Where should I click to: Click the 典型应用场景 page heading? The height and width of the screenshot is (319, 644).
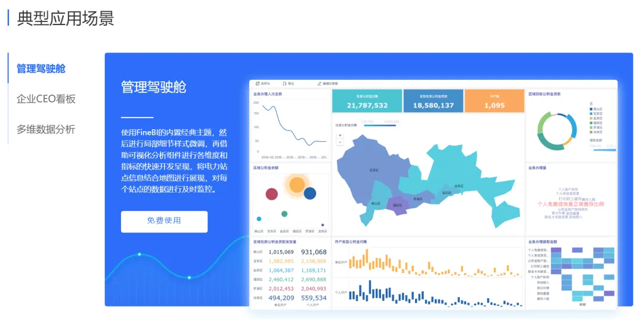(x=66, y=18)
